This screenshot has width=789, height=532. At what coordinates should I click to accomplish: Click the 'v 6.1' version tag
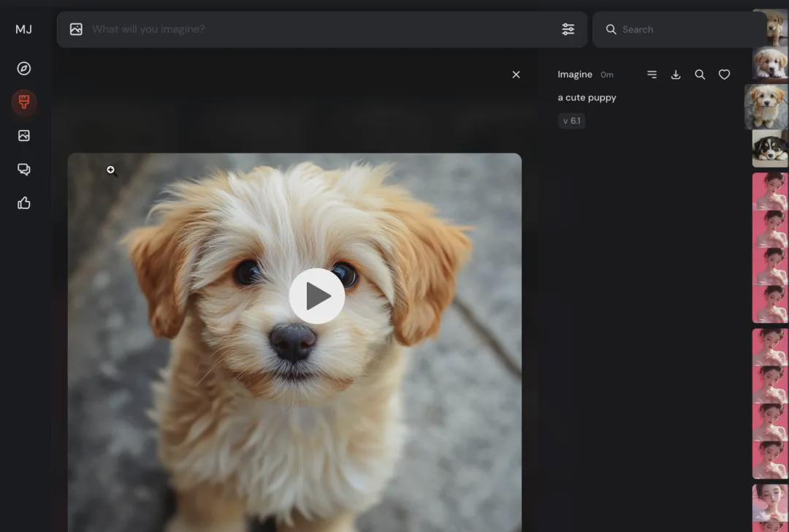click(571, 121)
